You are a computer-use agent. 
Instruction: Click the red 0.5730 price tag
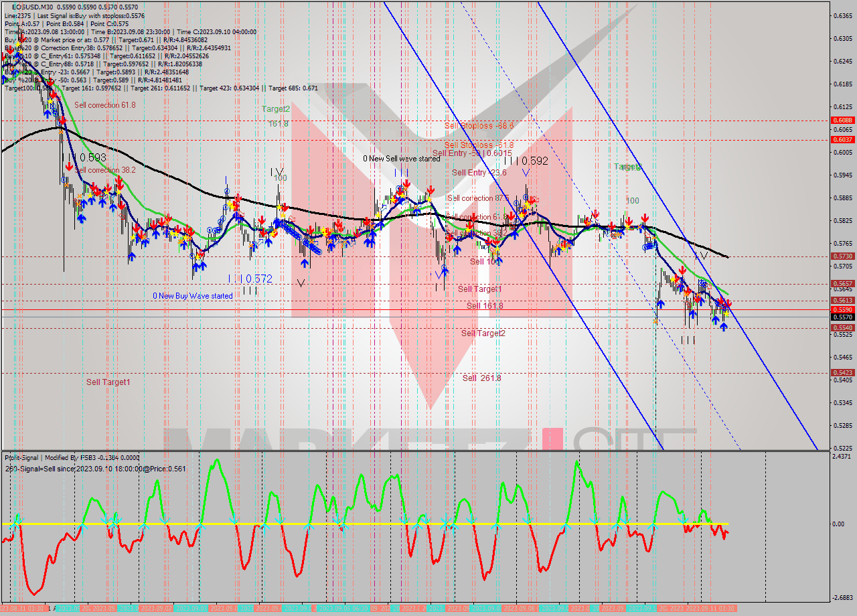tap(842, 256)
